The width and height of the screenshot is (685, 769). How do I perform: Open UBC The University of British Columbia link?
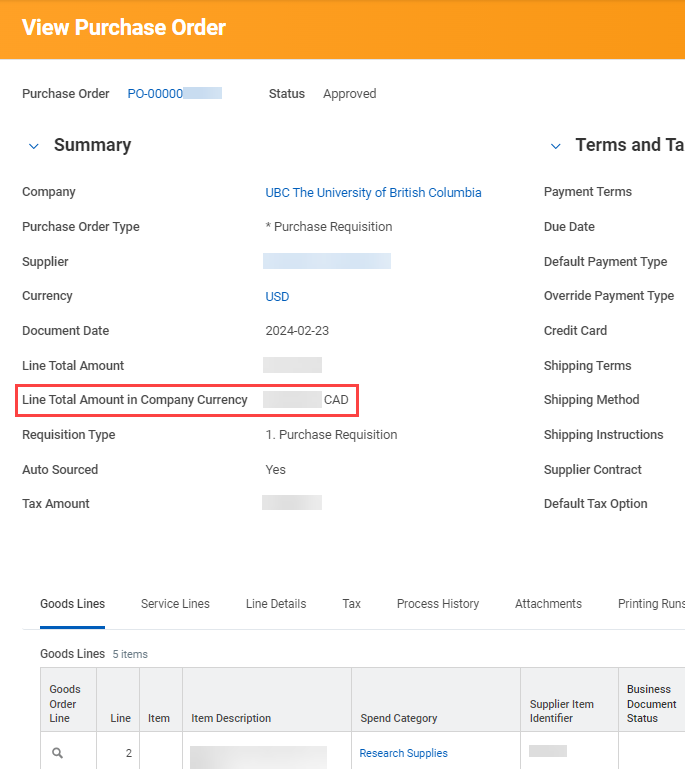pos(373,192)
